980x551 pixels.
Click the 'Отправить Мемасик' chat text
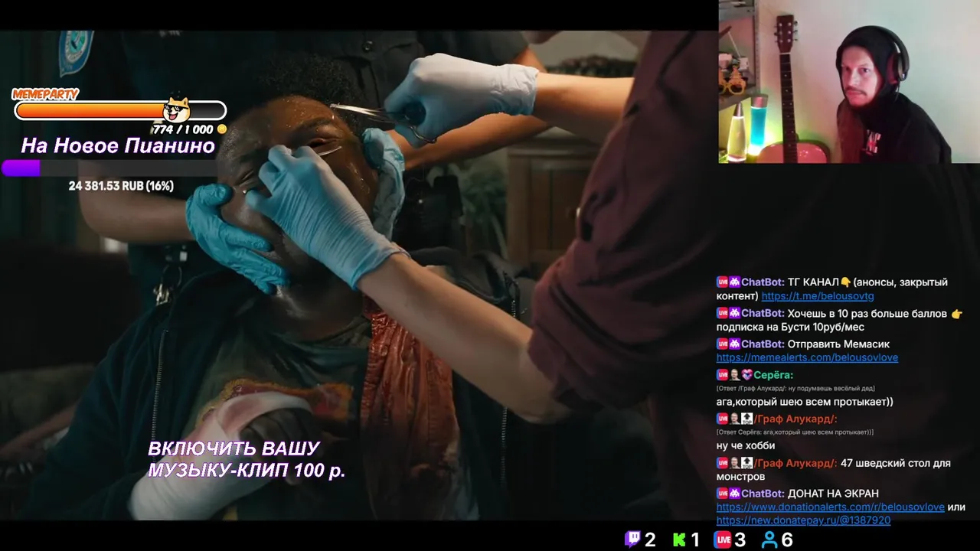click(838, 344)
